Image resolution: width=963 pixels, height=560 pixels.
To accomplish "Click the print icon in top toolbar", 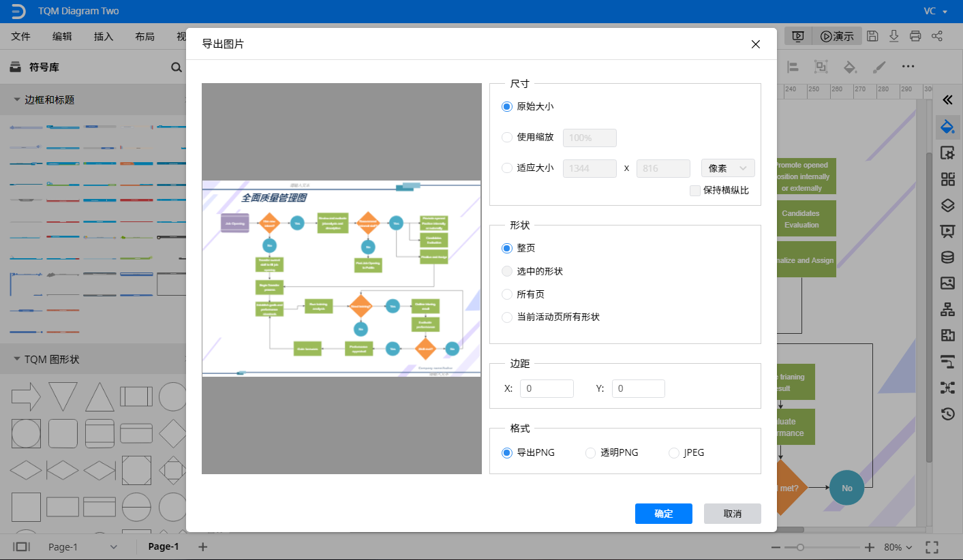I will tap(915, 36).
